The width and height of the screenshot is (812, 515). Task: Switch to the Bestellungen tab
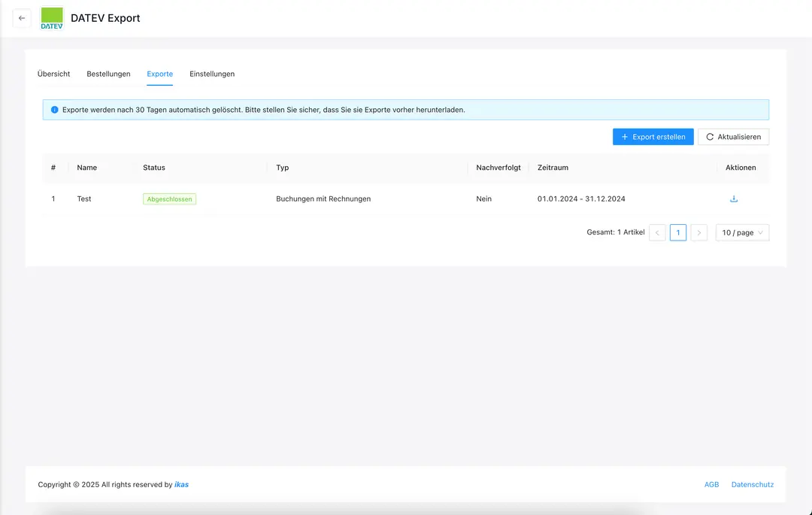tap(108, 74)
